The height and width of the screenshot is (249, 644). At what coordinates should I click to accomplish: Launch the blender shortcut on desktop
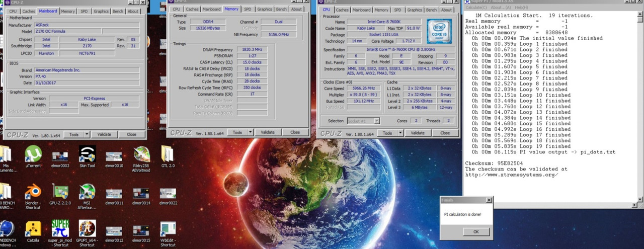tap(33, 197)
